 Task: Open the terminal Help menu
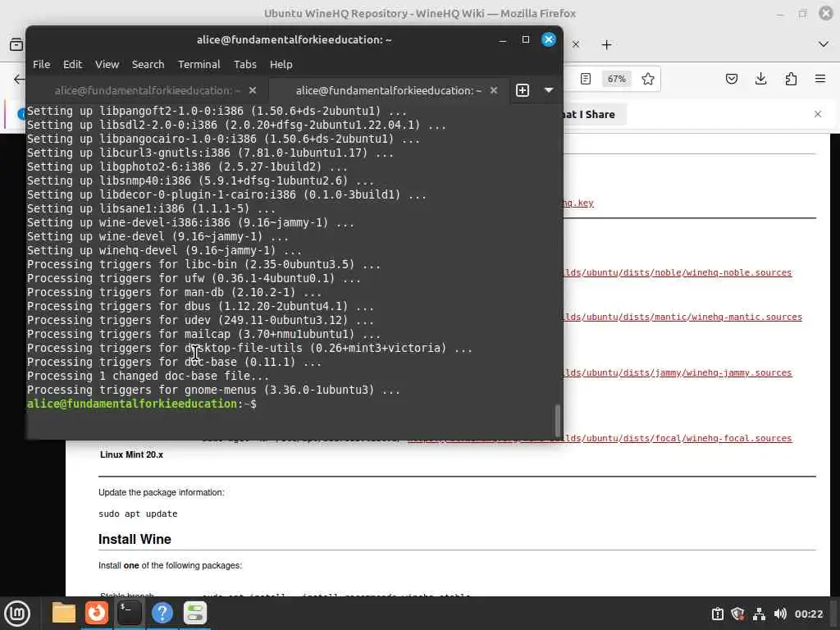(281, 64)
